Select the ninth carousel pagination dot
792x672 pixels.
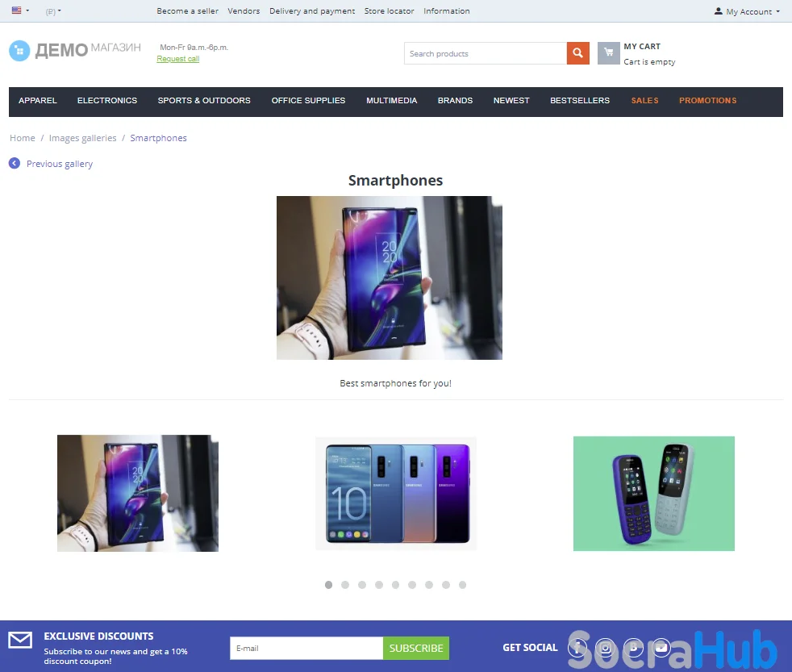pos(462,585)
